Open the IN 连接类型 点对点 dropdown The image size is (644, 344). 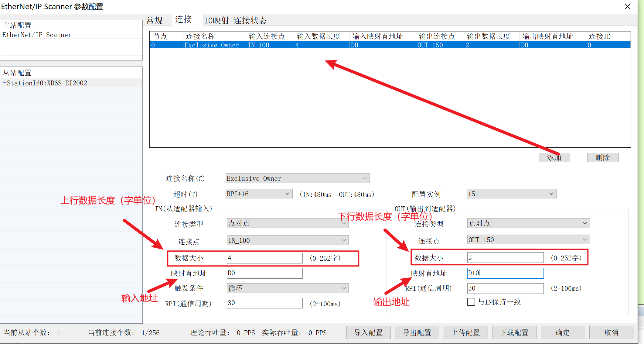pyautogui.click(x=287, y=223)
